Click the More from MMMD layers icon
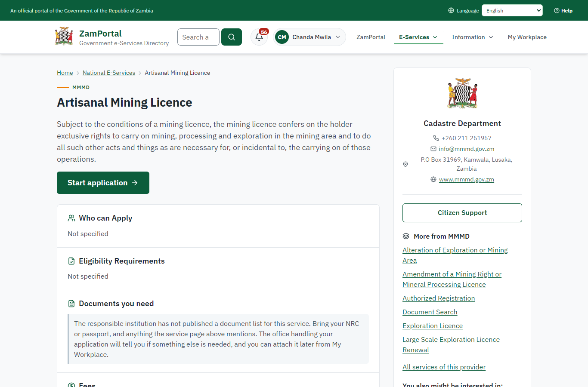Image resolution: width=588 pixels, height=387 pixels. click(x=406, y=236)
